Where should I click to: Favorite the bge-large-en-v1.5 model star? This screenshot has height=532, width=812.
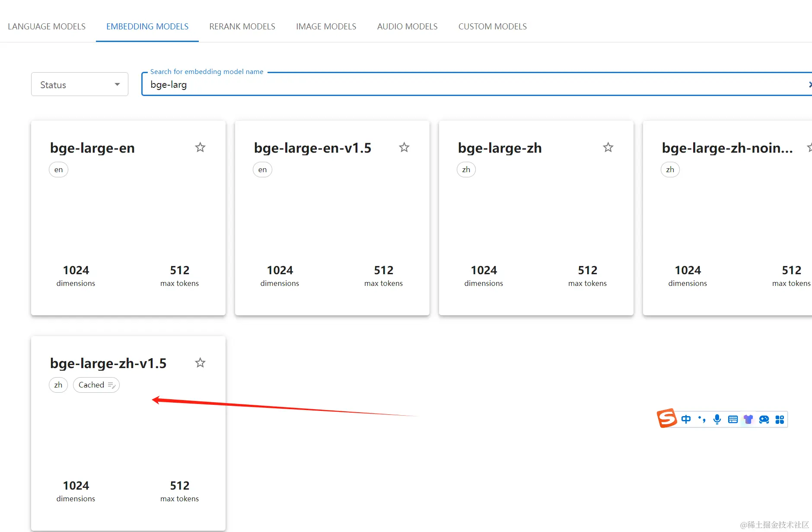(404, 147)
